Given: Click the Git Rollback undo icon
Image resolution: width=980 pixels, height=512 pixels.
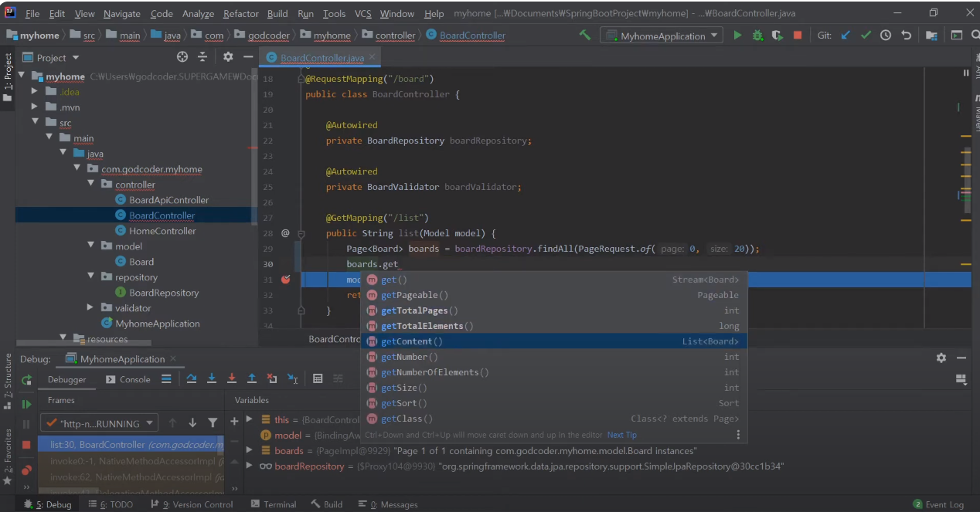Looking at the screenshot, I should (906, 35).
